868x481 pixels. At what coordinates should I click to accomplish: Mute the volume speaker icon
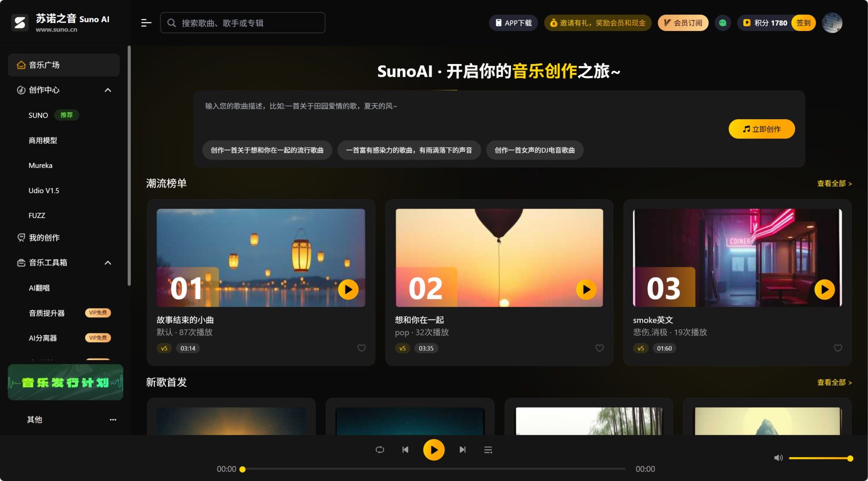[778, 458]
